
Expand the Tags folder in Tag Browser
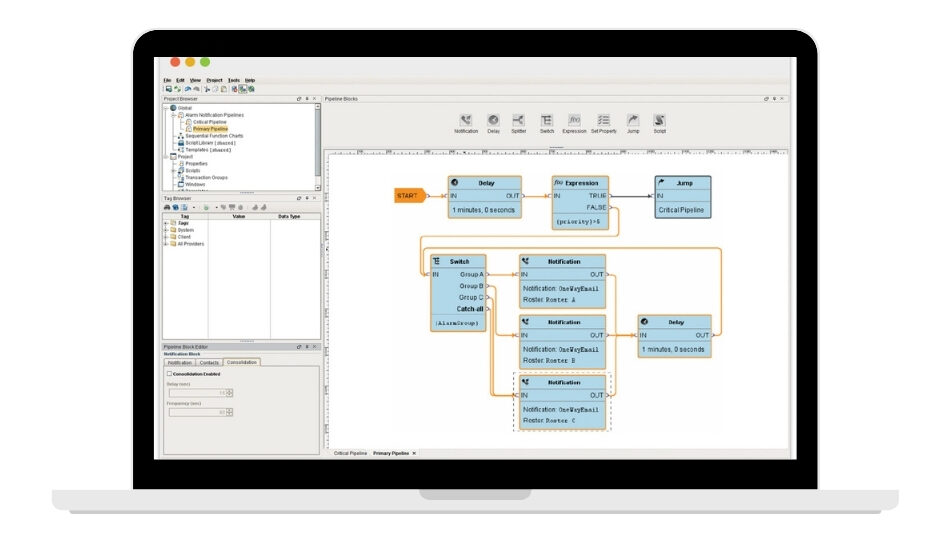tap(165, 223)
